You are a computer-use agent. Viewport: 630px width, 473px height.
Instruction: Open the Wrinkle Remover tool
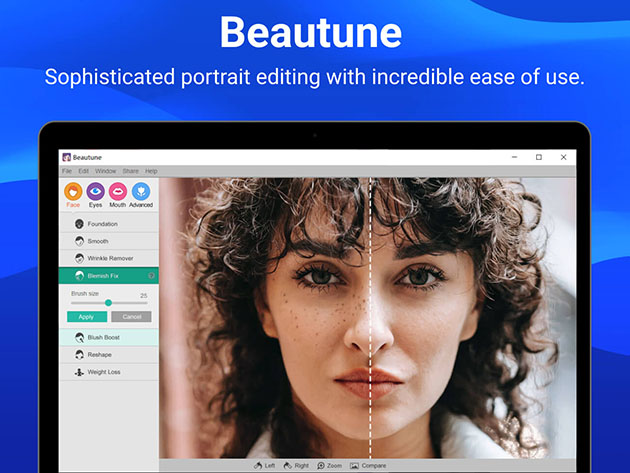[109, 258]
